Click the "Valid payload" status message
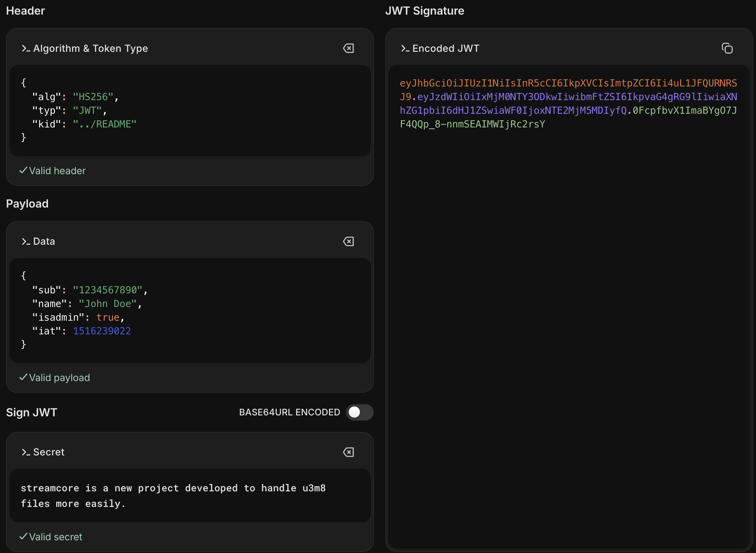The height and width of the screenshot is (553, 756). tap(55, 378)
